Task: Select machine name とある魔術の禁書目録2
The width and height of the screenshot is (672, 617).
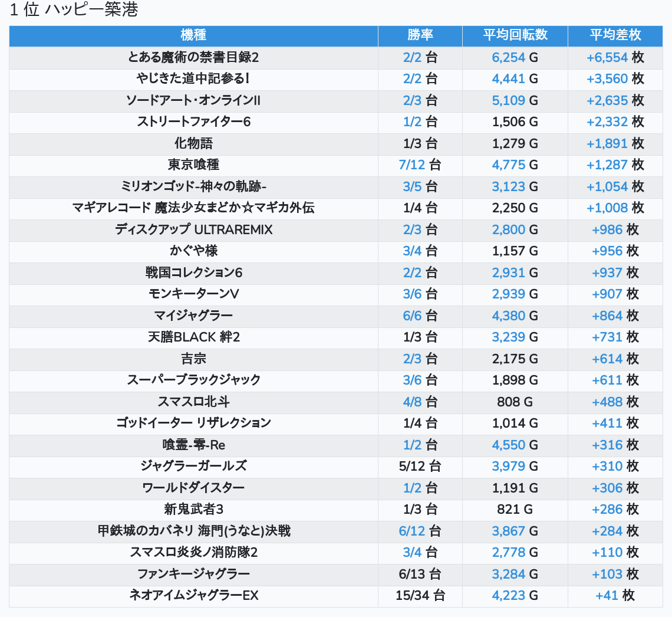Action: click(x=193, y=57)
